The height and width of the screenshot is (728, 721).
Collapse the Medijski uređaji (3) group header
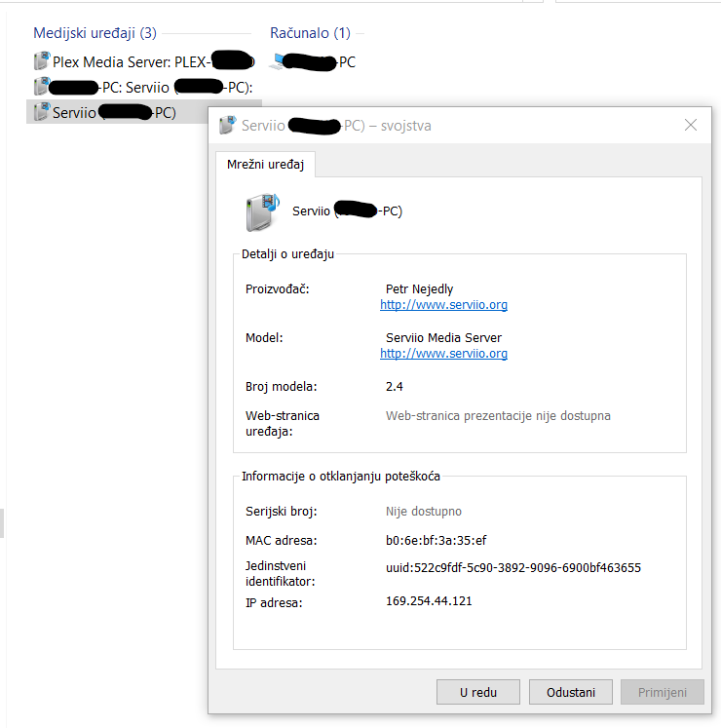95,33
